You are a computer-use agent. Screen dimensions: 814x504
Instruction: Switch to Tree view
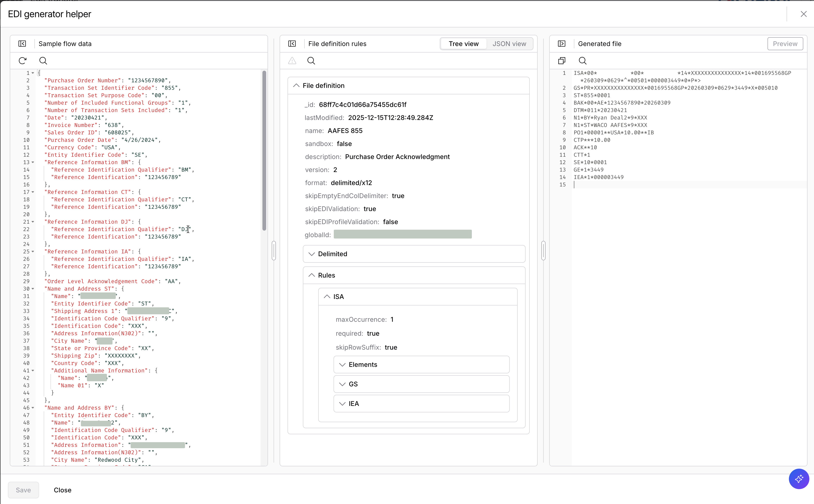coord(463,44)
